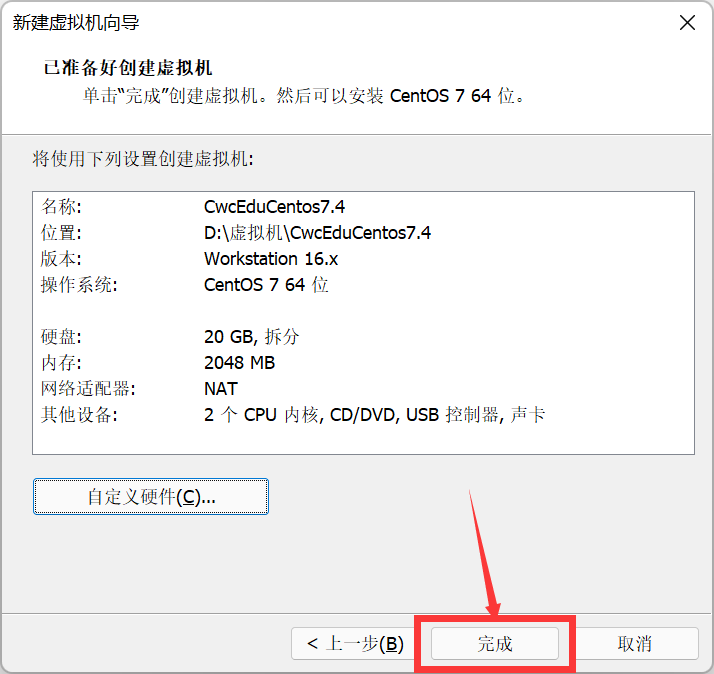Select the OS value CentOS 7 64 位 in list
This screenshot has width=714, height=674.
266,285
